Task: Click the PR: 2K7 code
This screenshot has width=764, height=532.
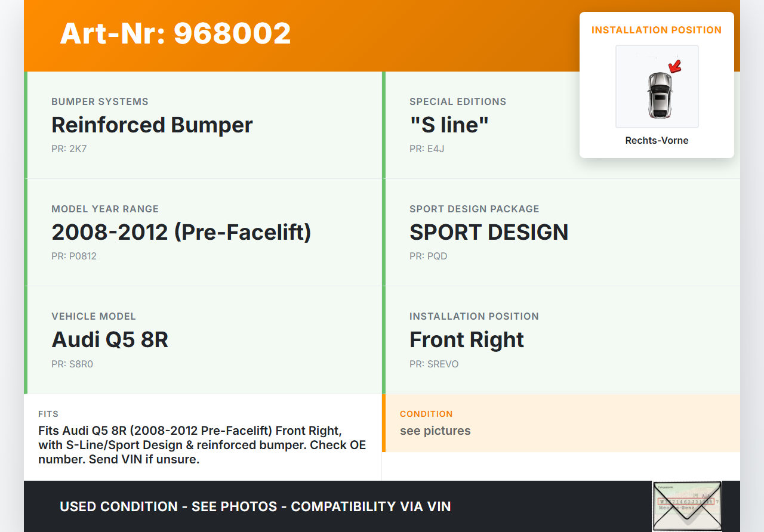Action: coord(69,149)
